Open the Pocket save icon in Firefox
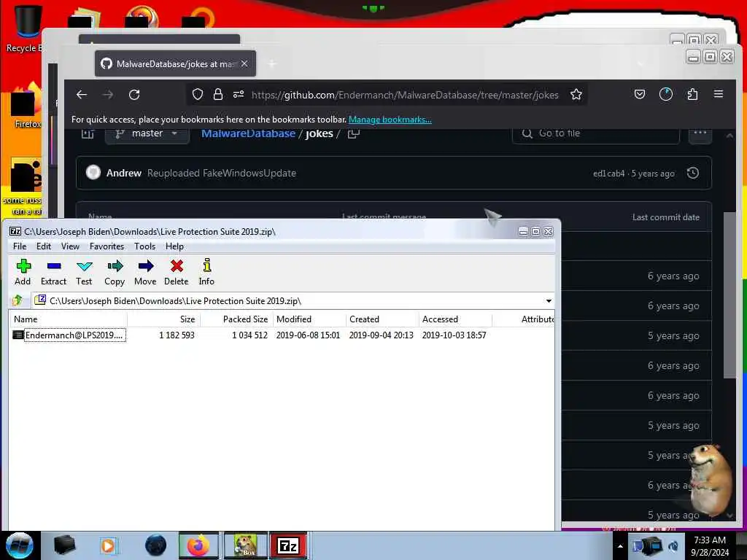This screenshot has width=747, height=560. coord(639,94)
